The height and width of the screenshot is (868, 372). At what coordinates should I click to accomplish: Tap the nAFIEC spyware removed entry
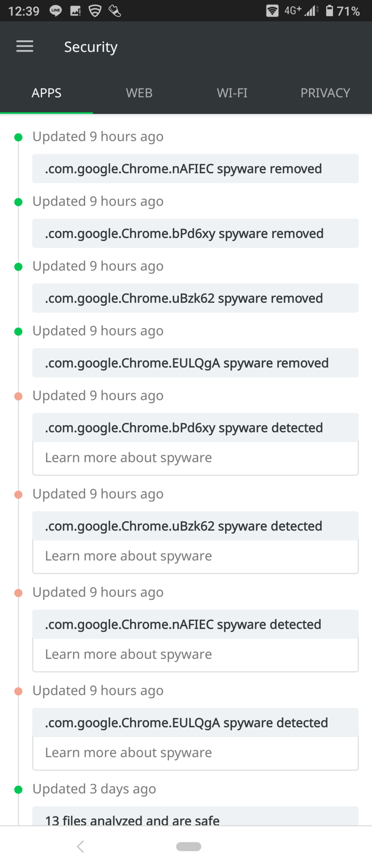pos(195,169)
